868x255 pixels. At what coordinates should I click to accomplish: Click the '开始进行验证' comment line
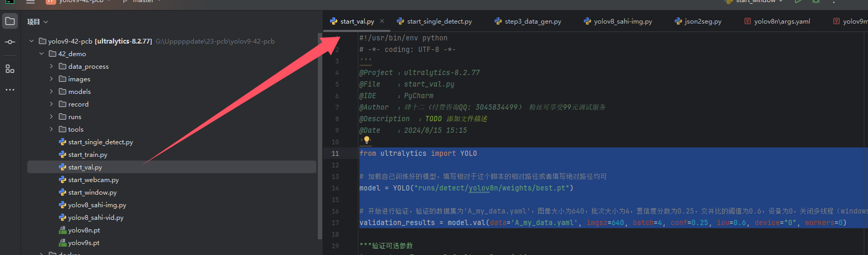pyautogui.click(x=614, y=211)
